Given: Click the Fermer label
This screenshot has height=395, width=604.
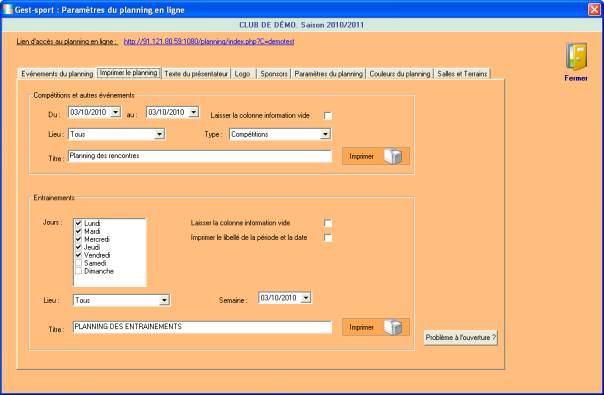Looking at the screenshot, I should tap(576, 78).
